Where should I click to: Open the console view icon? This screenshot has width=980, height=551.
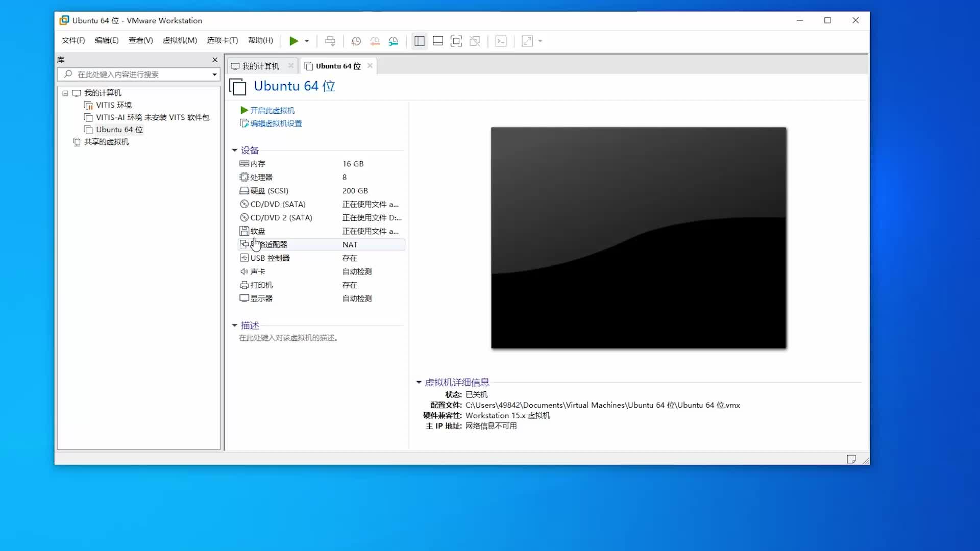pyautogui.click(x=501, y=41)
